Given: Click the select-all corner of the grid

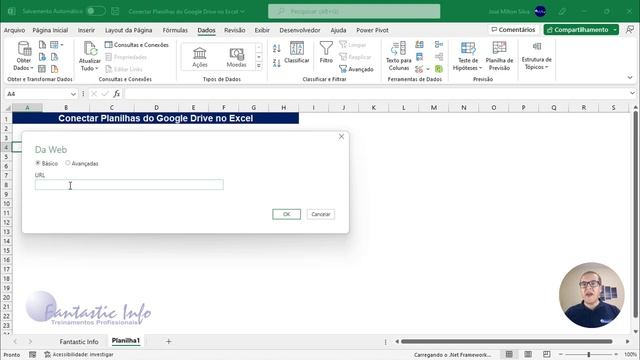Looking at the screenshot, I should coord(7,108).
